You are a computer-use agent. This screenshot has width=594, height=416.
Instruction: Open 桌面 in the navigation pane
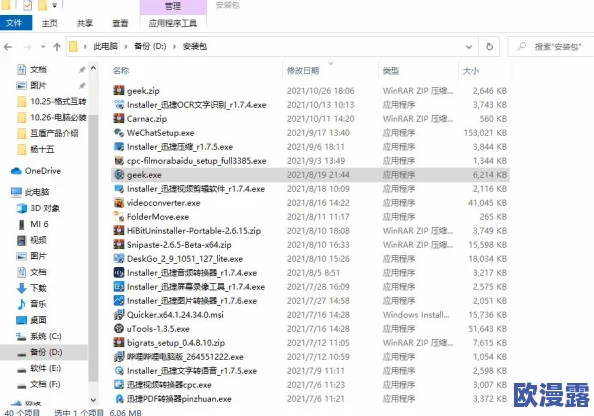[32, 320]
